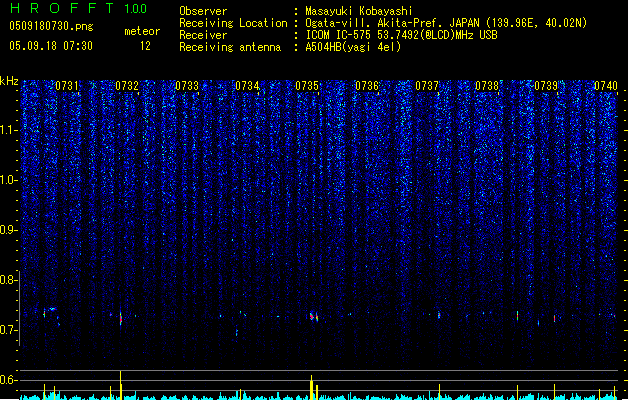Click the bright meteor echo cluster at 0735

[314, 317]
